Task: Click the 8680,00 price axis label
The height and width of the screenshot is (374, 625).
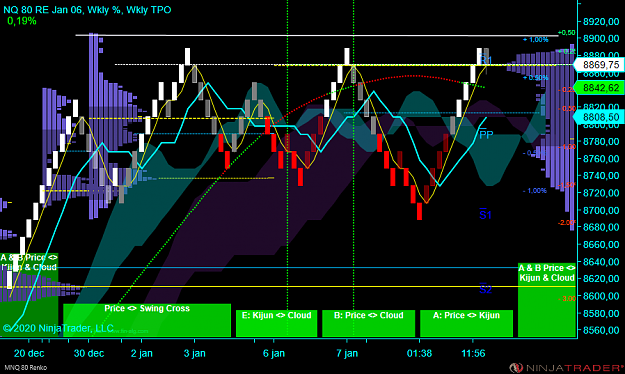Action: [601, 227]
